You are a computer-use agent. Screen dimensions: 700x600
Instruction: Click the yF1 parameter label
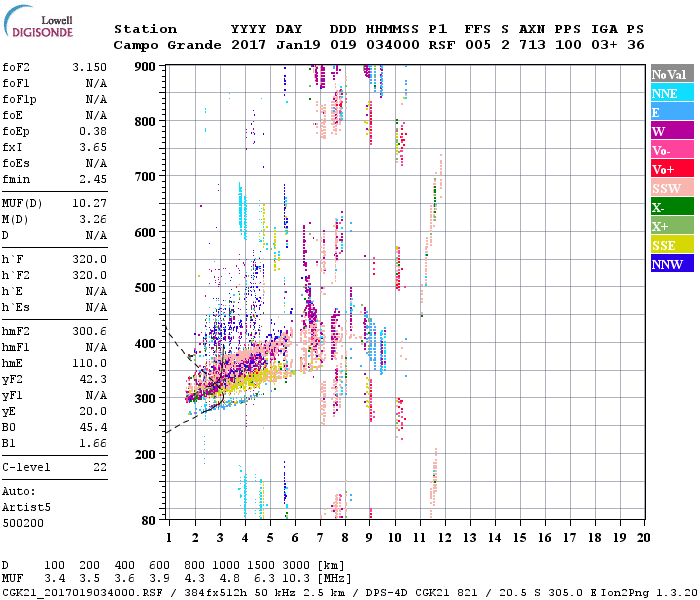tap(12, 396)
